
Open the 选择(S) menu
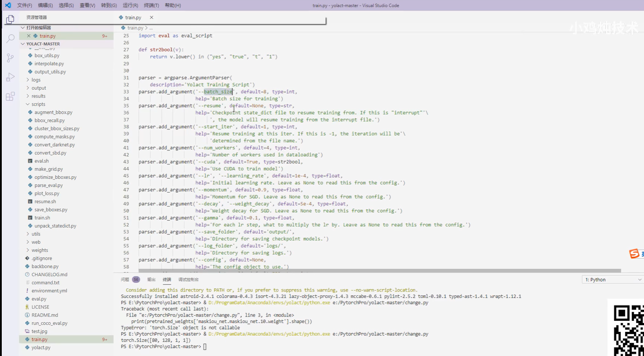click(x=66, y=5)
